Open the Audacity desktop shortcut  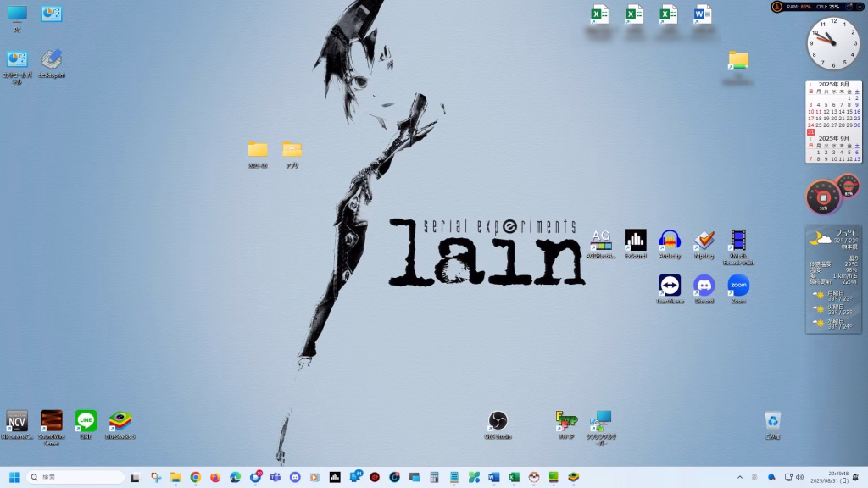click(x=670, y=244)
